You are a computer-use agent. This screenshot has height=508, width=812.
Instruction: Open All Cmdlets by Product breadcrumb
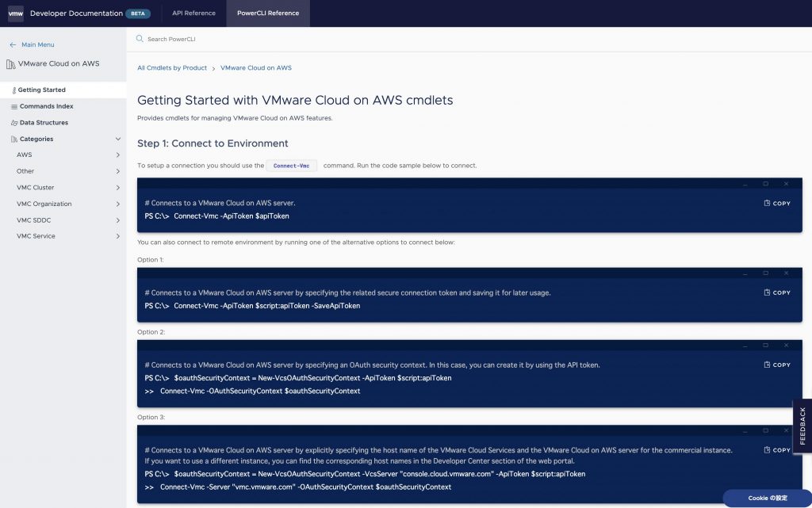(x=172, y=68)
